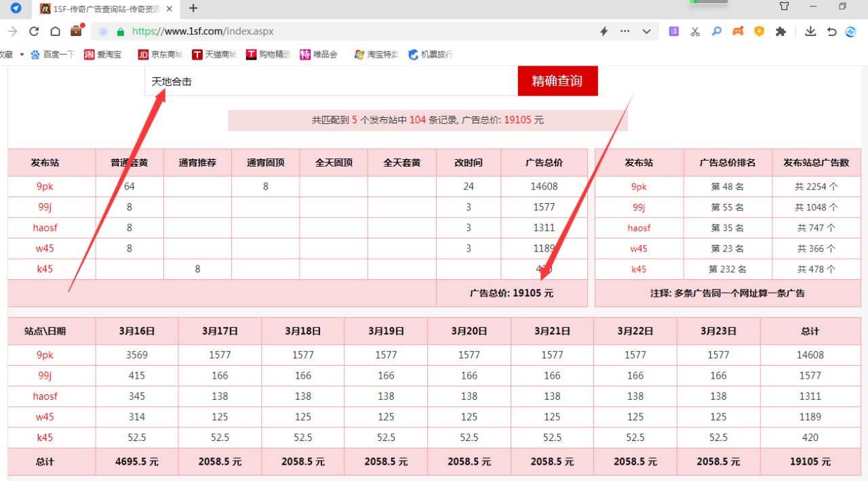Go to browser home page icon
The height and width of the screenshot is (481, 868).
click(56, 31)
